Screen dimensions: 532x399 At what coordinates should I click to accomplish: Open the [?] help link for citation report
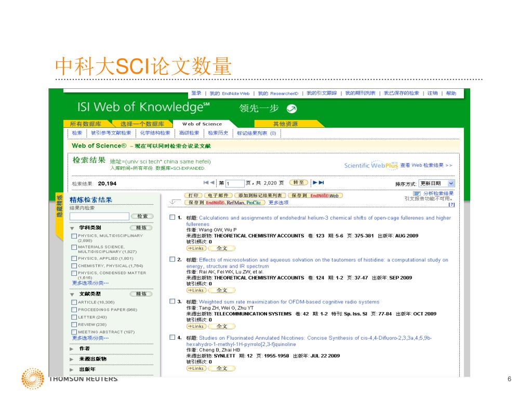click(x=451, y=205)
